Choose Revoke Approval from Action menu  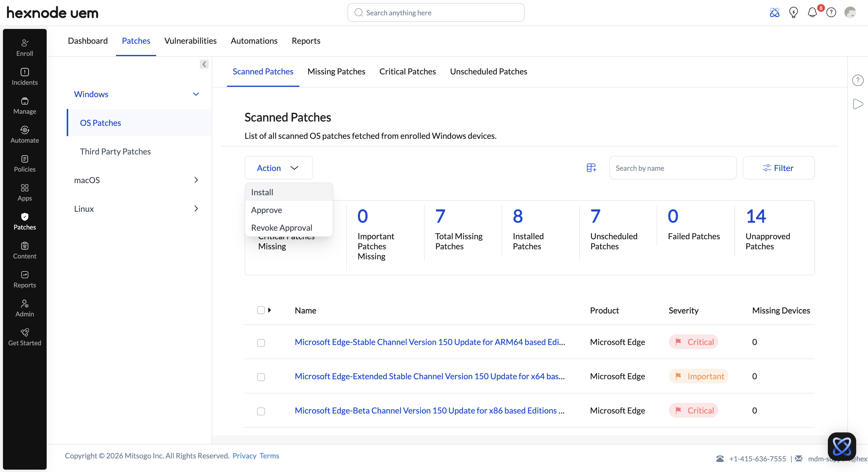coord(289,227)
